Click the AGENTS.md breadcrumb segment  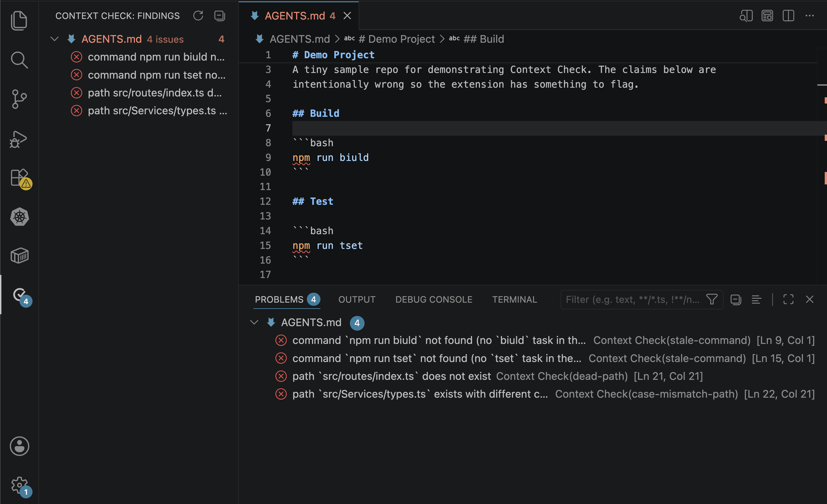click(300, 39)
